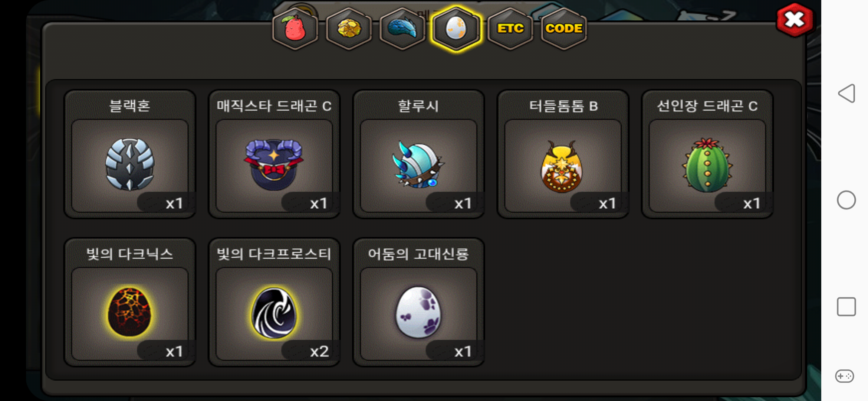Select the 블랙혼 egg item
The width and height of the screenshot is (868, 401).
pyautogui.click(x=130, y=154)
